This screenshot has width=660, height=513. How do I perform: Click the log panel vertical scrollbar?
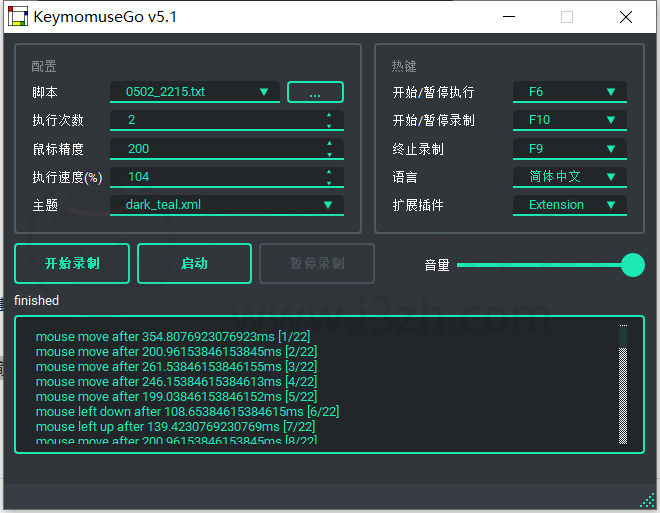click(x=623, y=384)
